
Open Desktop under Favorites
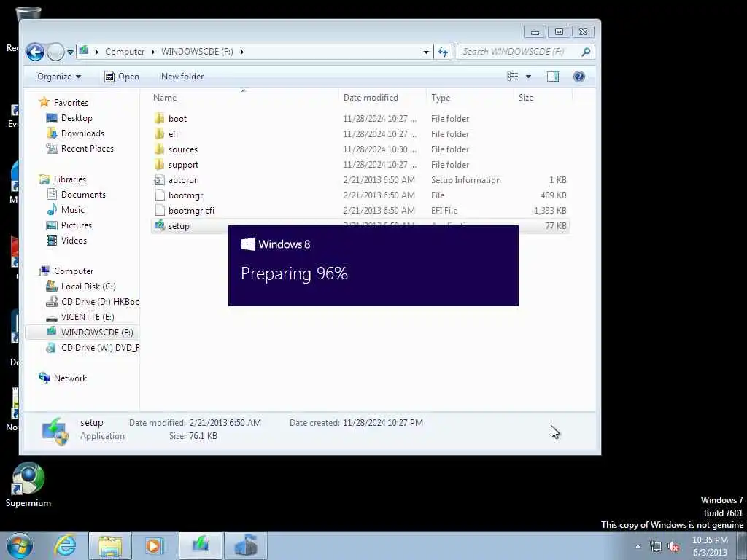click(x=77, y=118)
